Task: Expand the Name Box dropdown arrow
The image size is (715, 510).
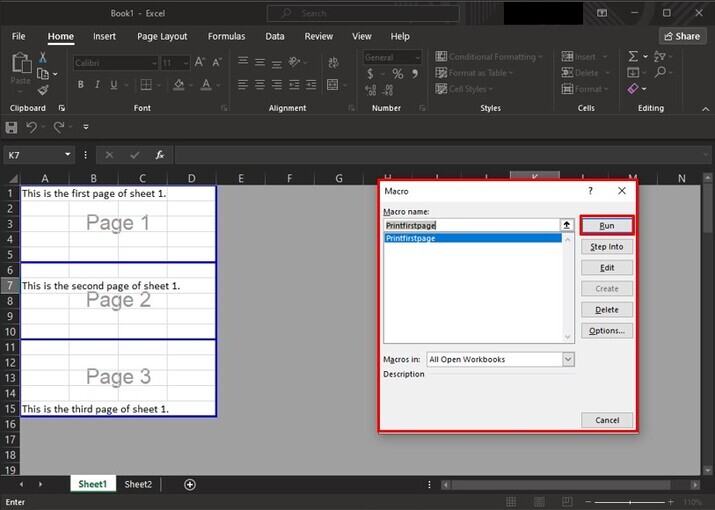Action: 68,155
